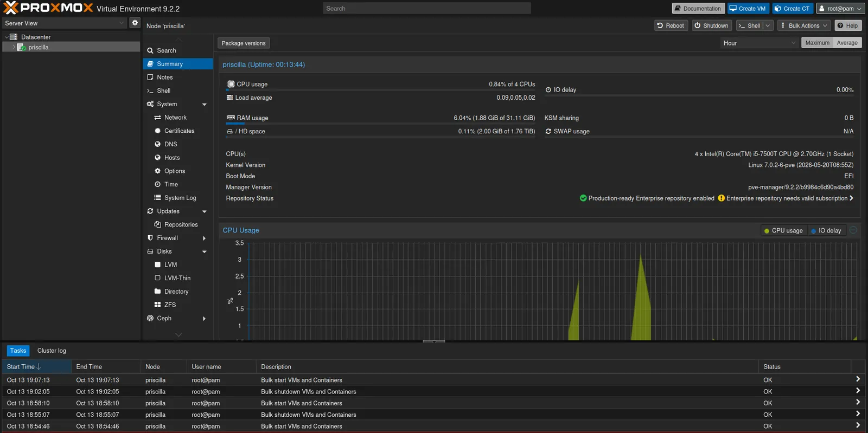Select the Maximum graph mode toggle

click(x=817, y=43)
